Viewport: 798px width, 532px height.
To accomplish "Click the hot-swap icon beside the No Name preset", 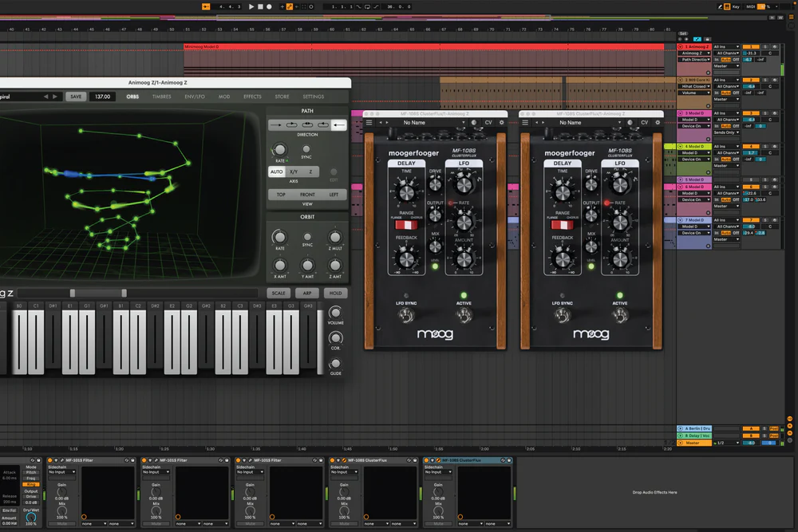I will tap(476, 123).
